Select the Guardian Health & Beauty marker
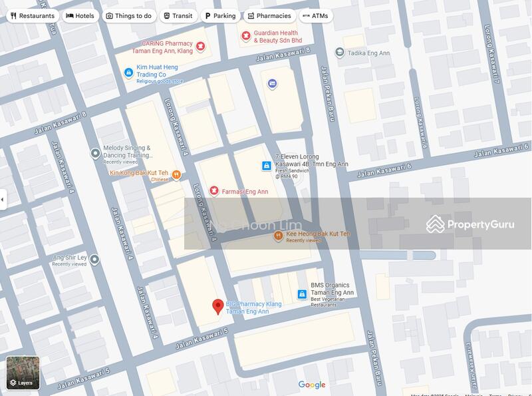532x396 pixels. point(245,36)
